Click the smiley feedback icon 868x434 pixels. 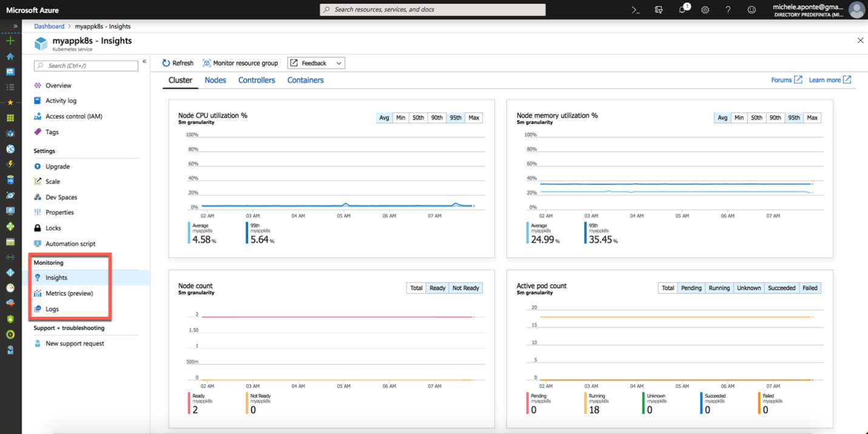[x=751, y=10]
